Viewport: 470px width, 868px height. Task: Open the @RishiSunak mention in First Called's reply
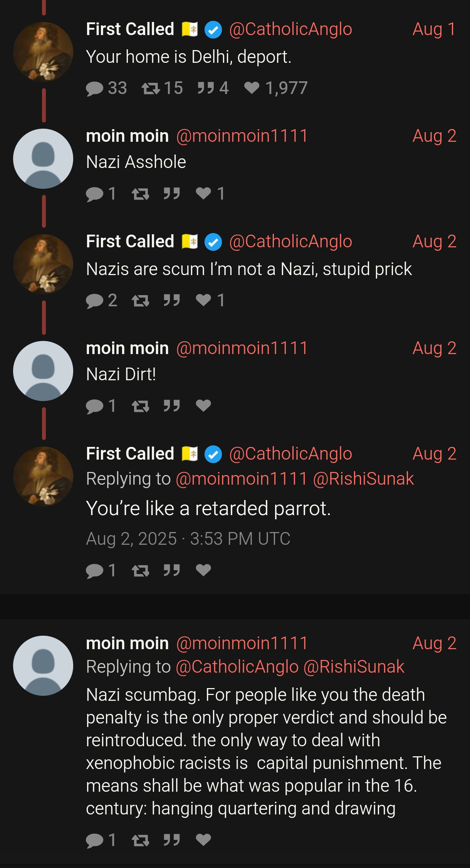[363, 478]
